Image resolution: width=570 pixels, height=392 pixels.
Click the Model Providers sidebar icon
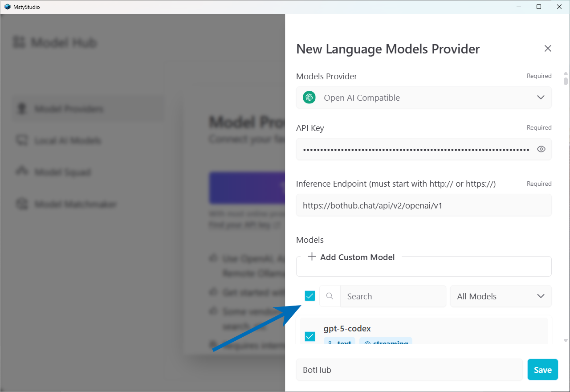(x=21, y=109)
